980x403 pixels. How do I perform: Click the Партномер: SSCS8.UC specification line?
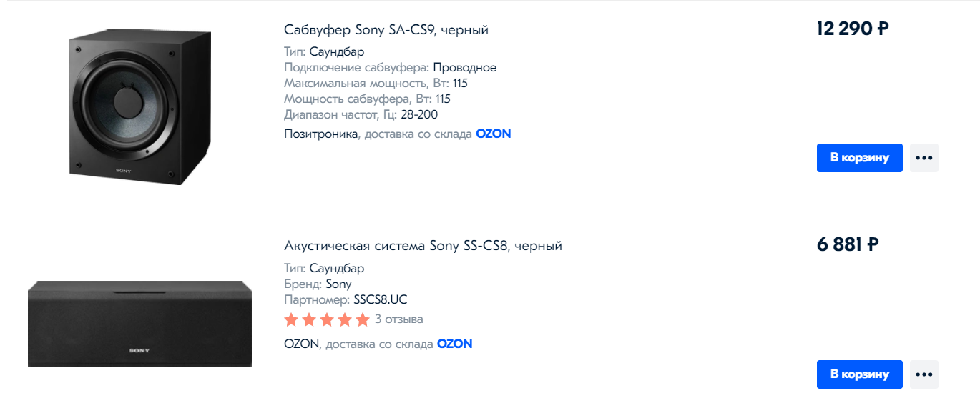click(x=346, y=299)
